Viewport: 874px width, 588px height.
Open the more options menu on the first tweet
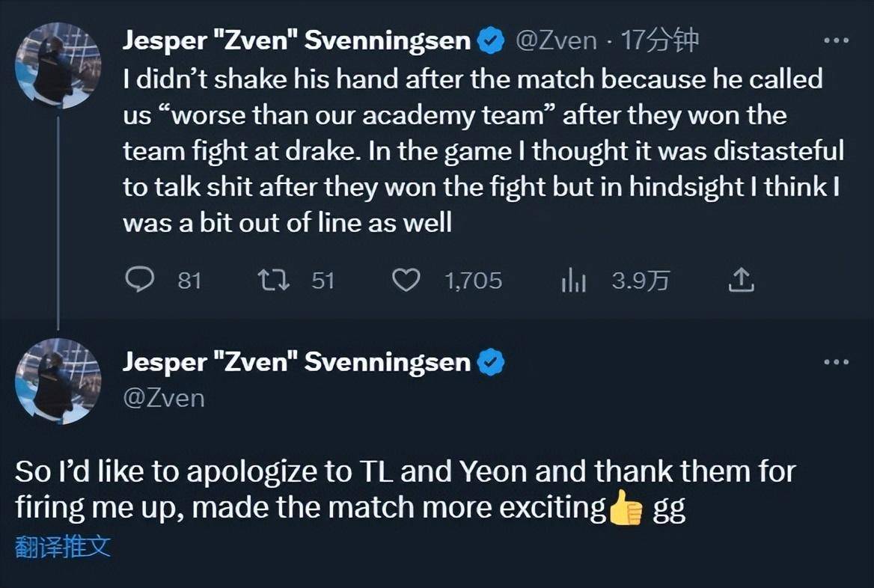click(x=836, y=40)
